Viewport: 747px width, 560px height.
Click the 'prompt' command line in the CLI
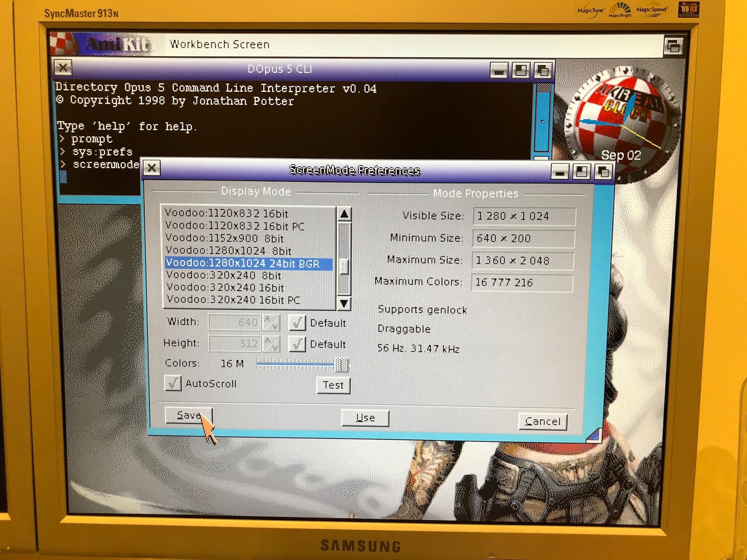pyautogui.click(x=92, y=139)
